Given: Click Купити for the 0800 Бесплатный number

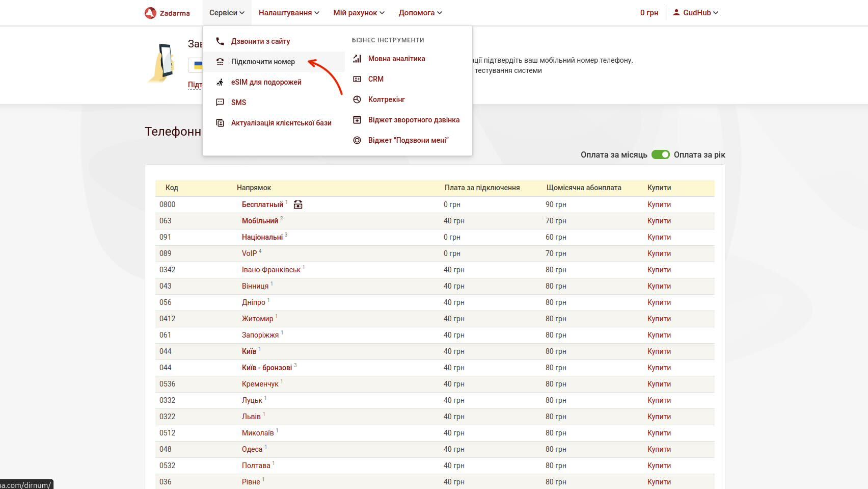Looking at the screenshot, I should pos(659,204).
